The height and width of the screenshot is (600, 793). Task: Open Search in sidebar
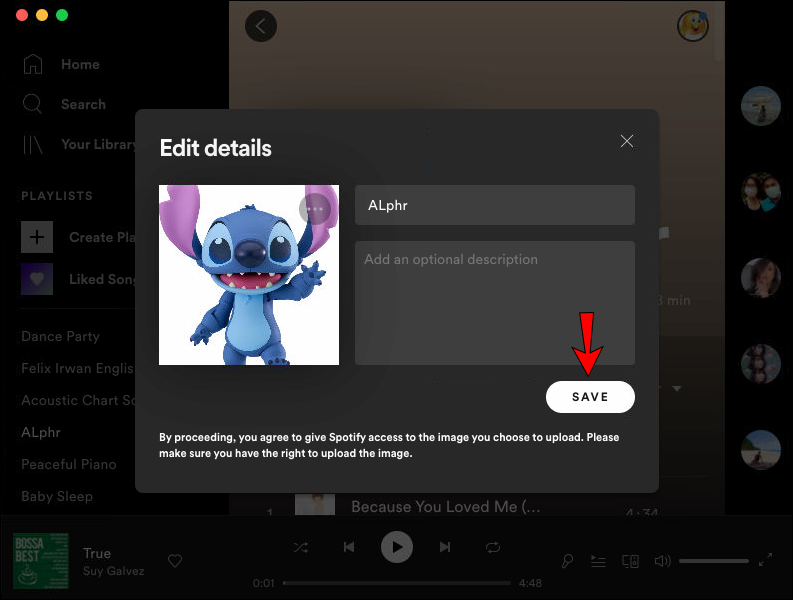pos(83,104)
